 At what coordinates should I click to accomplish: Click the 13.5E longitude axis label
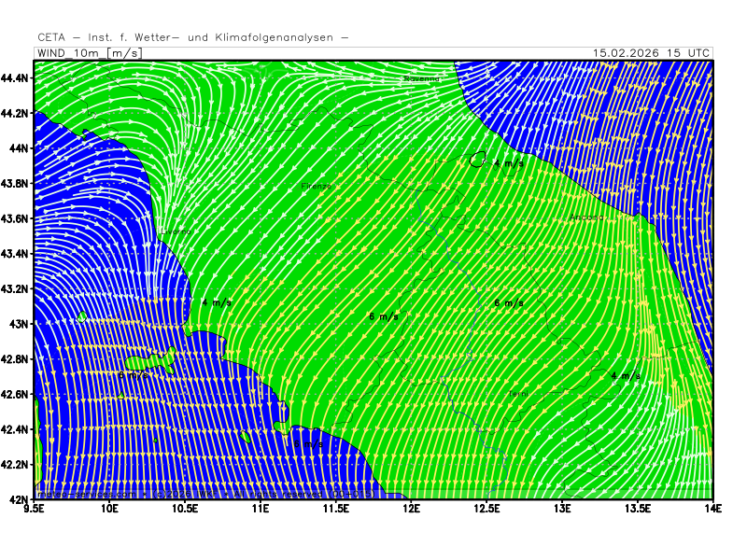(638, 509)
